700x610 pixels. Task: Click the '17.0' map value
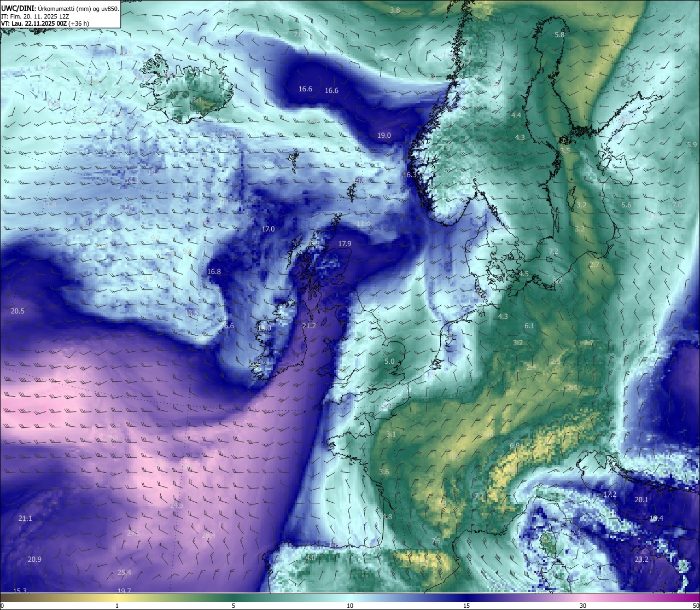coord(268,229)
